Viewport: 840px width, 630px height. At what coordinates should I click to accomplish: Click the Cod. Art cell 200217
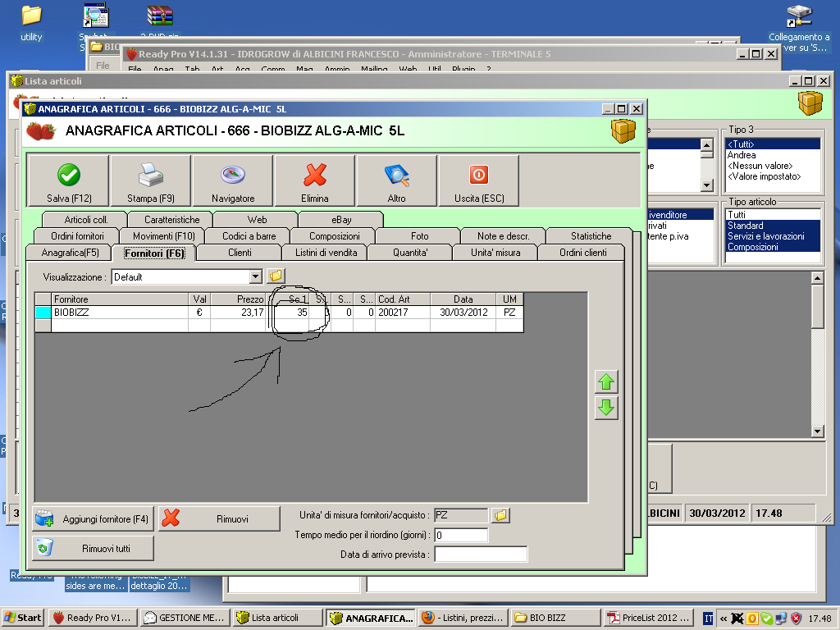(x=402, y=312)
